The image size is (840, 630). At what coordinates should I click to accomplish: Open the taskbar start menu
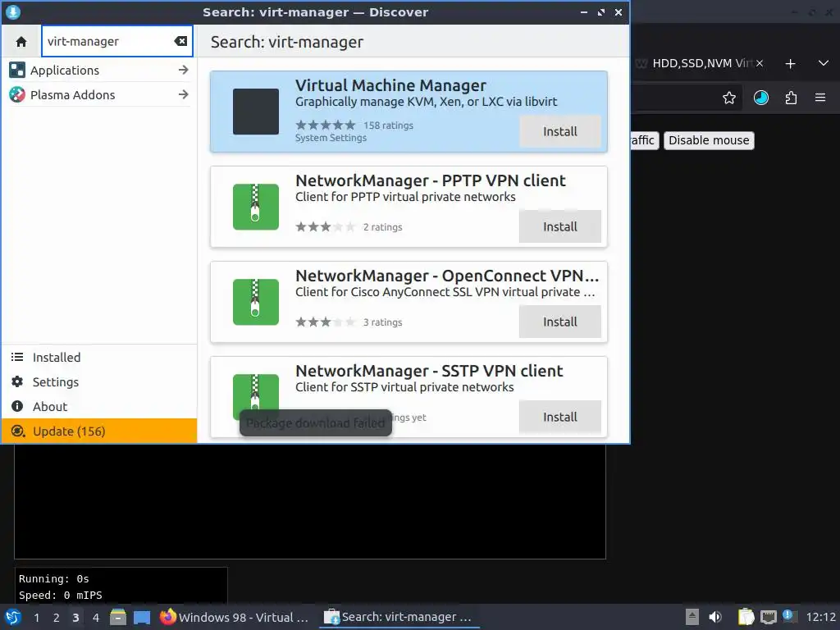click(13, 617)
